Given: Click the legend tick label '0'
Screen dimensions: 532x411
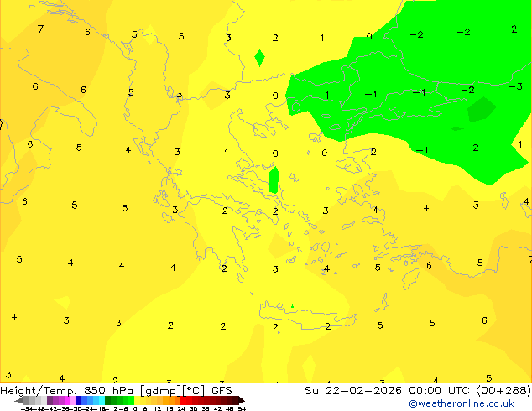Looking at the screenshot, I should (x=135, y=409).
